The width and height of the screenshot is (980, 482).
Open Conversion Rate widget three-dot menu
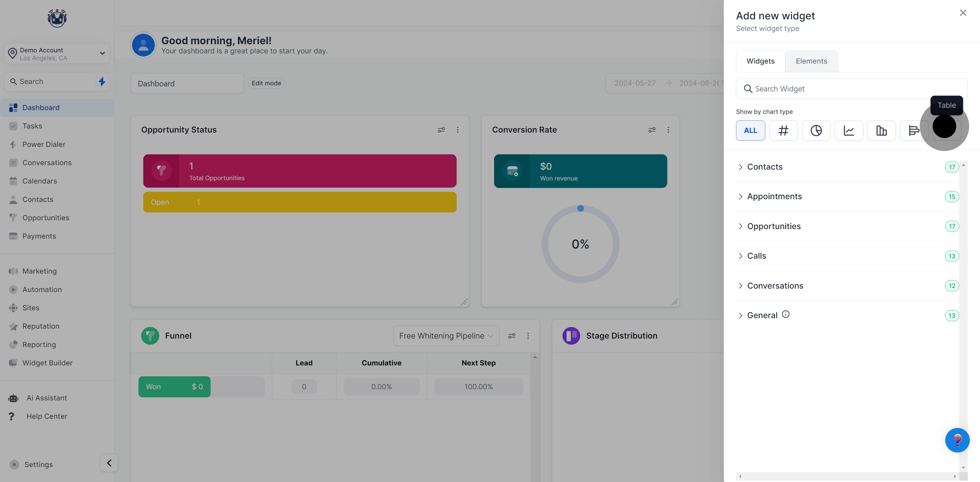point(668,130)
